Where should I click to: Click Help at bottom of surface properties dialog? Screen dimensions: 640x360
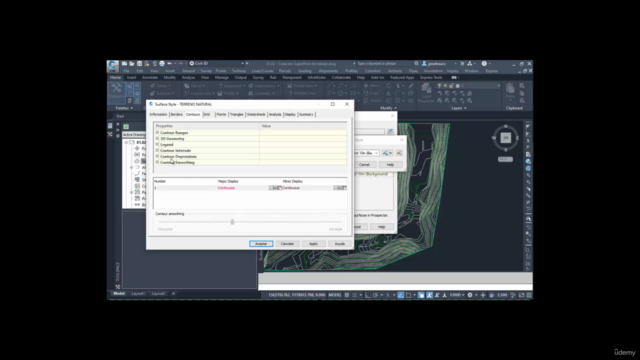381,227
